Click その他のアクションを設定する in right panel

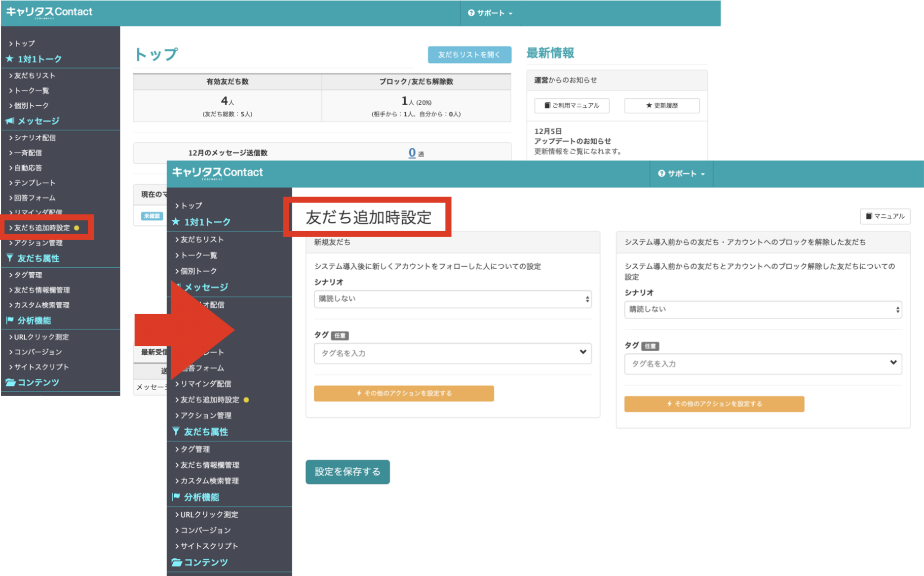[x=714, y=404]
